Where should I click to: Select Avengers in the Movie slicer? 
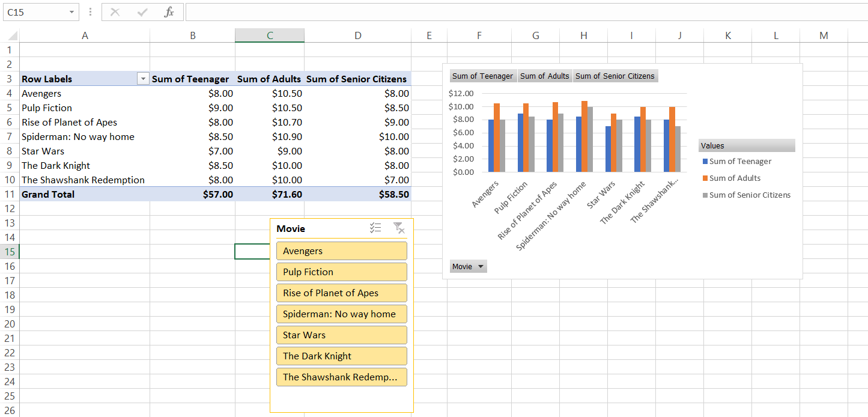[x=341, y=251]
